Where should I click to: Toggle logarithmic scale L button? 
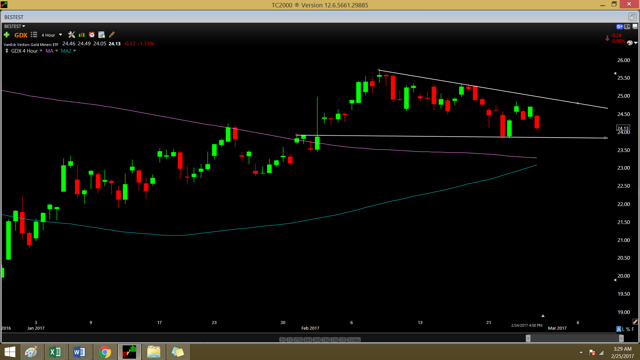click(x=624, y=329)
